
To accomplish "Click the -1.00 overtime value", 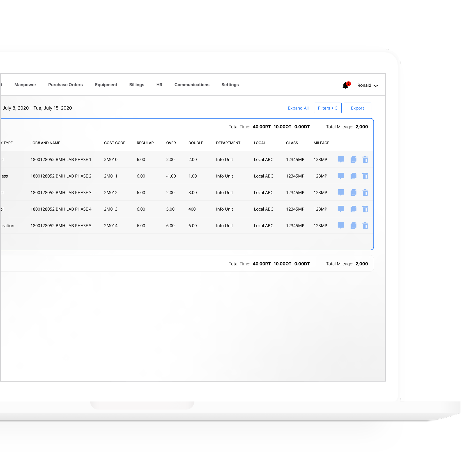I will 171,176.
